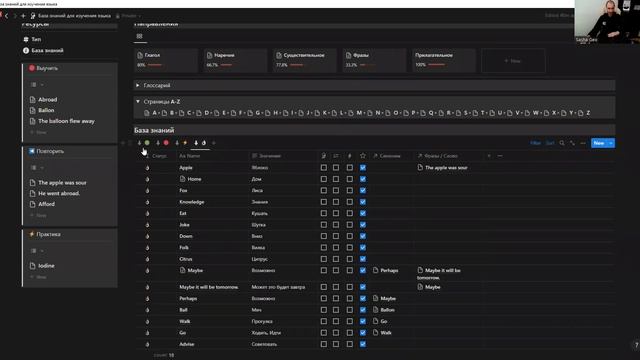The height and width of the screenshot is (360, 640).
Task: Open the dropdown arrow beside the New button
Action: (x=611, y=143)
